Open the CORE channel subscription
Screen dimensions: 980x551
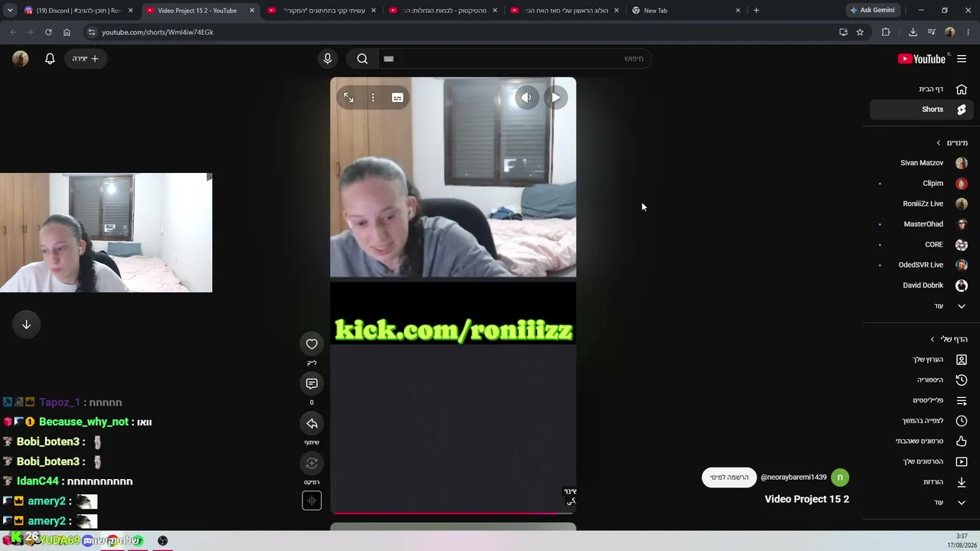(x=921, y=245)
